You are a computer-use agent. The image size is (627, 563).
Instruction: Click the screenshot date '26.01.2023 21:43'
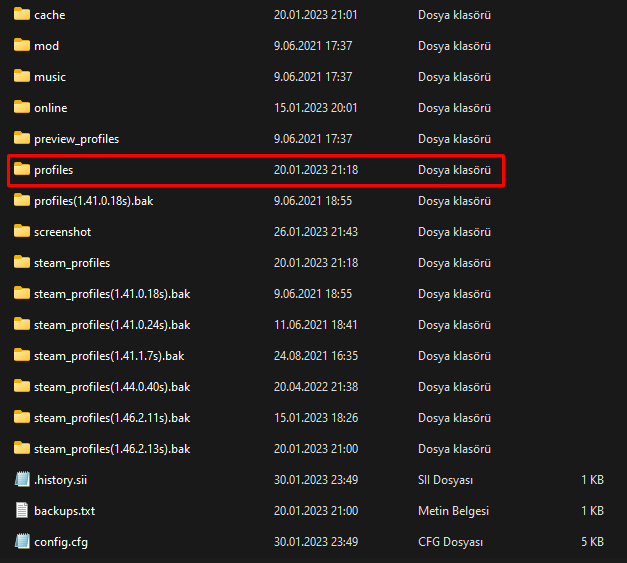(x=316, y=232)
